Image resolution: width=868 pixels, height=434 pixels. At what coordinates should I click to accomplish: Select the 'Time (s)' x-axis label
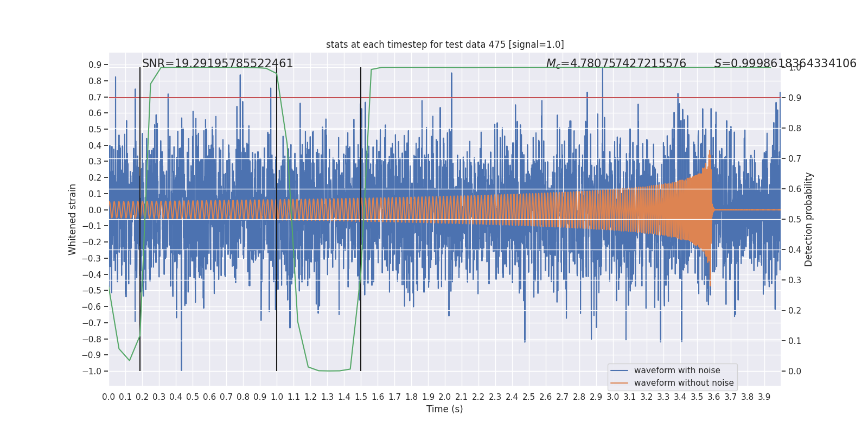[445, 409]
